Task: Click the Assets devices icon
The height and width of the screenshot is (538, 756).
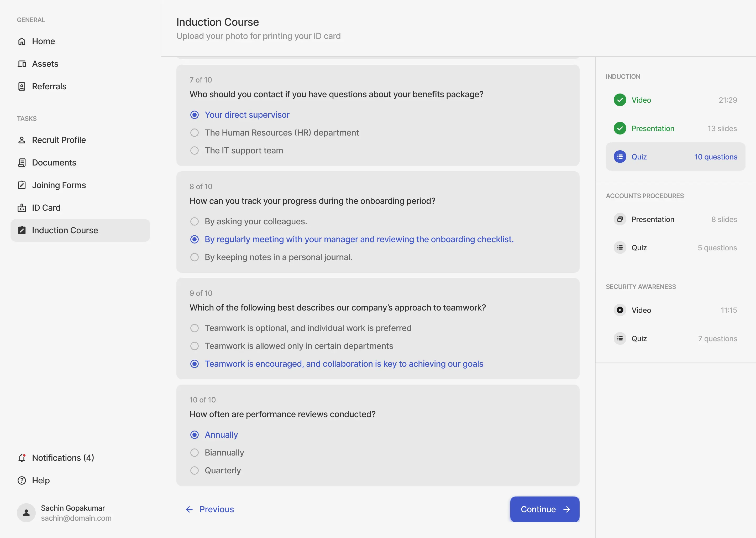Action: tap(22, 64)
